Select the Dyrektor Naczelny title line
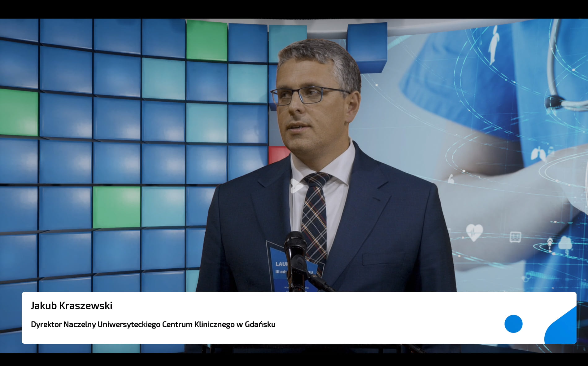 (x=153, y=324)
